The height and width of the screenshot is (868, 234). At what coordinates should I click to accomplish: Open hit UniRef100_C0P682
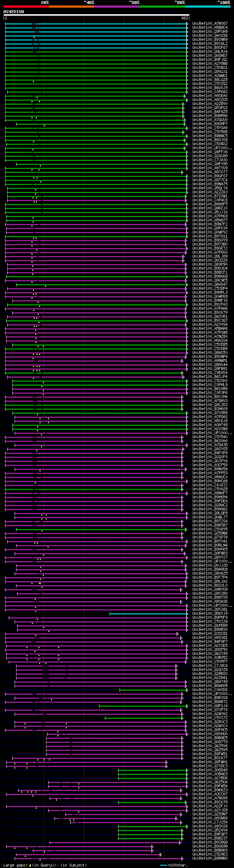(x=210, y=92)
